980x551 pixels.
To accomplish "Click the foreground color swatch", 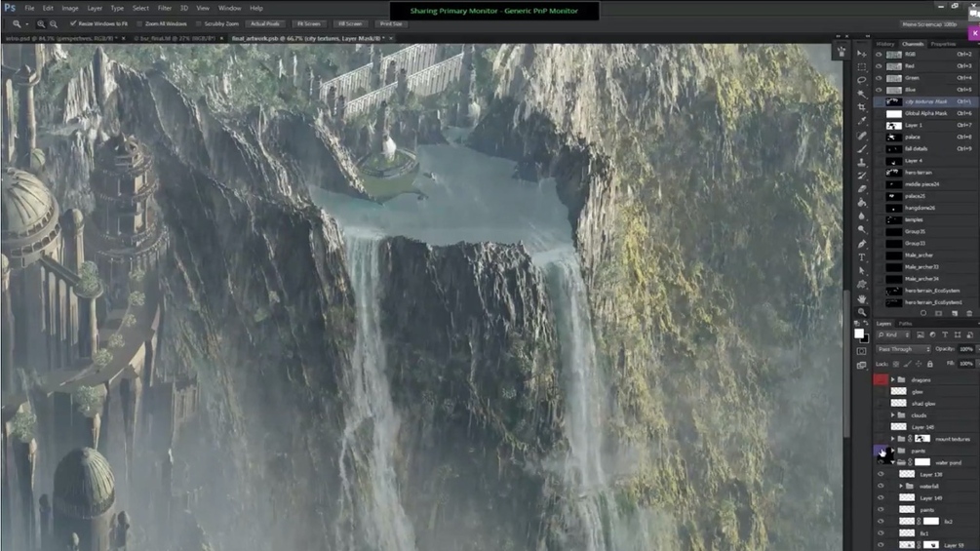I will coord(859,334).
